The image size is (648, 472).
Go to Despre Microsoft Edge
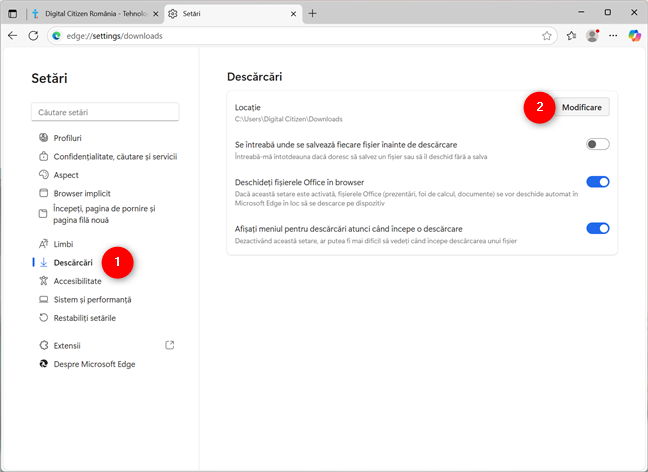pos(94,364)
